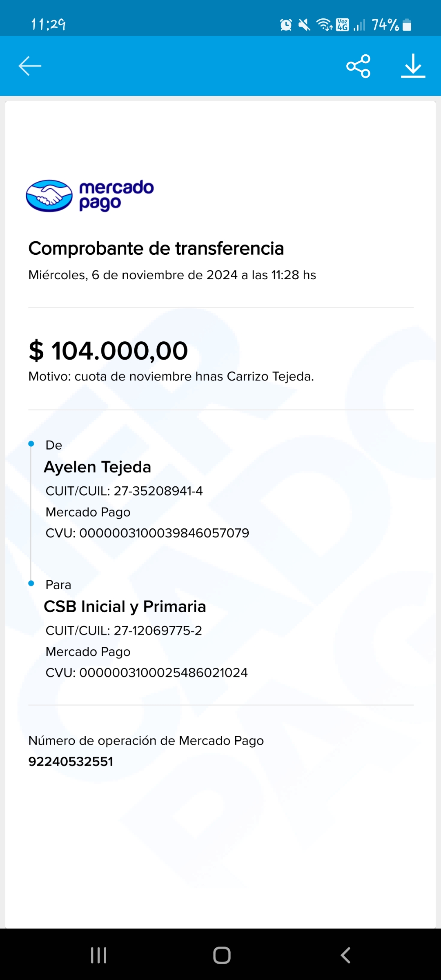Tap the muted sound status icon
This screenshot has width=441, height=980.
(304, 25)
